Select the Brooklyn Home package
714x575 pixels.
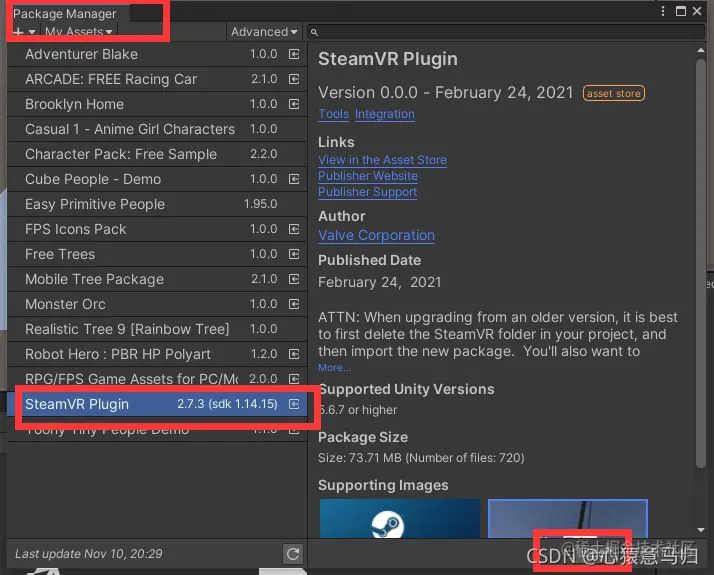157,104
